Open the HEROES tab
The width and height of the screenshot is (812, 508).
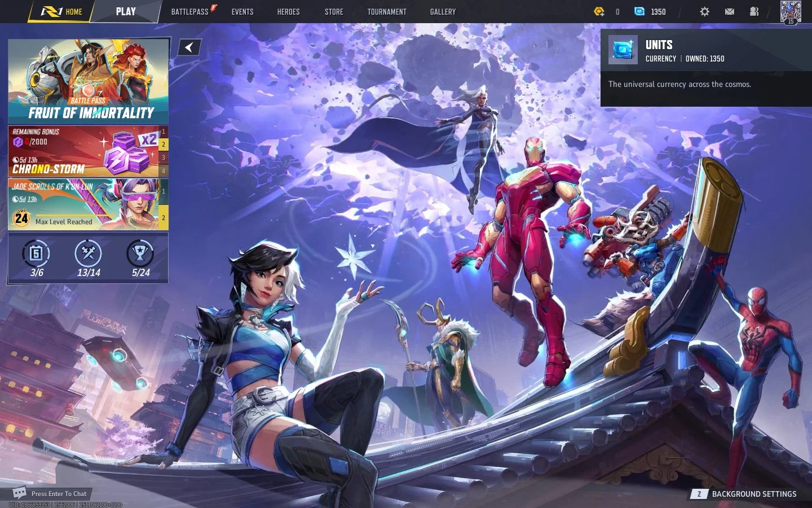click(x=288, y=11)
